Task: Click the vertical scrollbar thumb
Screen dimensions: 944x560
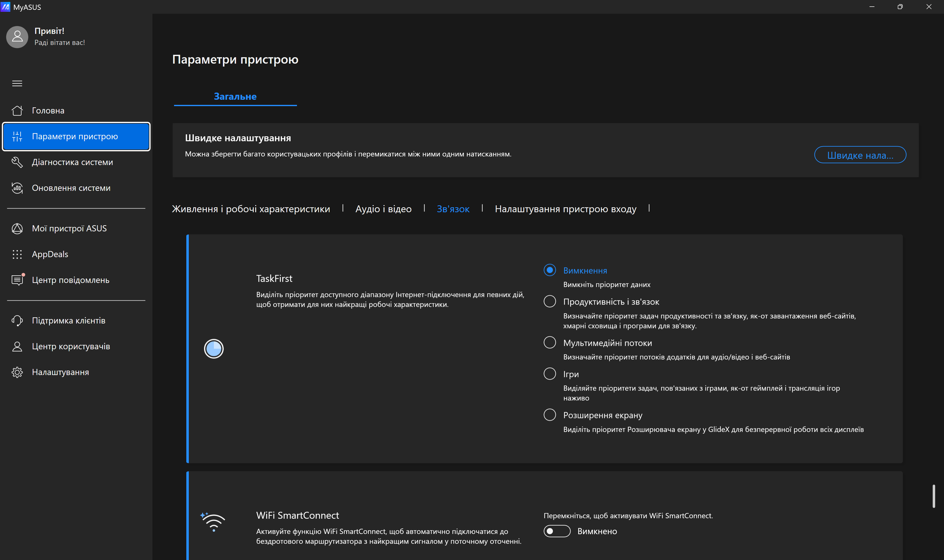Action: click(x=933, y=496)
